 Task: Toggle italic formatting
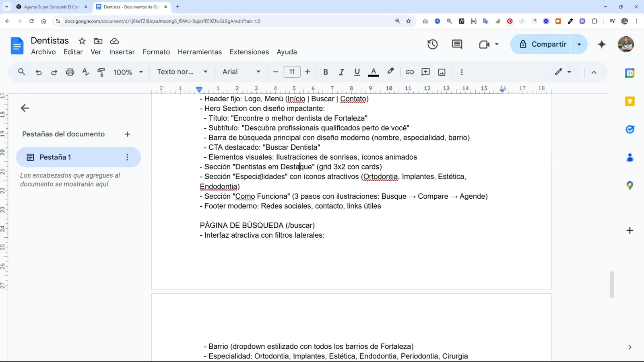(341, 72)
